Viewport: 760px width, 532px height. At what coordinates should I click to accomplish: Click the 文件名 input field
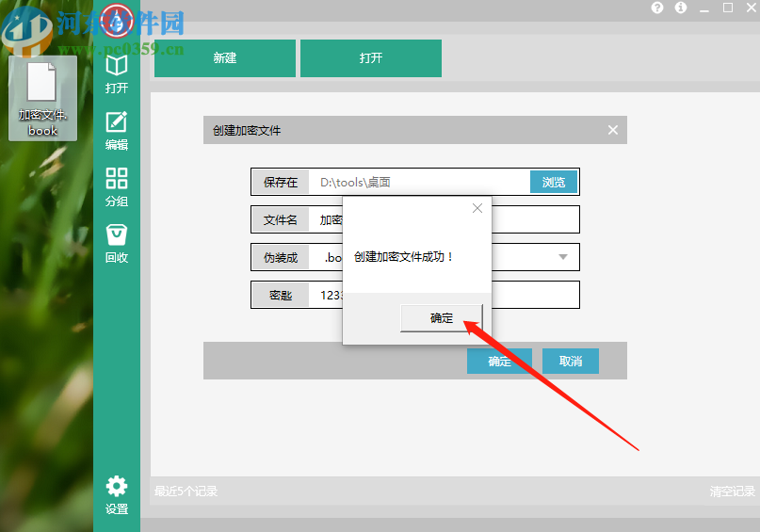444,219
